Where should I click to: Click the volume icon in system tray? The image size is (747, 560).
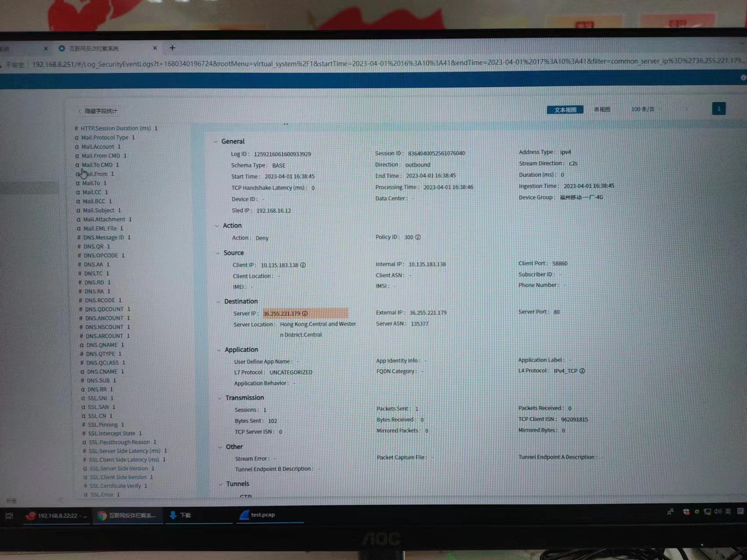click(717, 511)
